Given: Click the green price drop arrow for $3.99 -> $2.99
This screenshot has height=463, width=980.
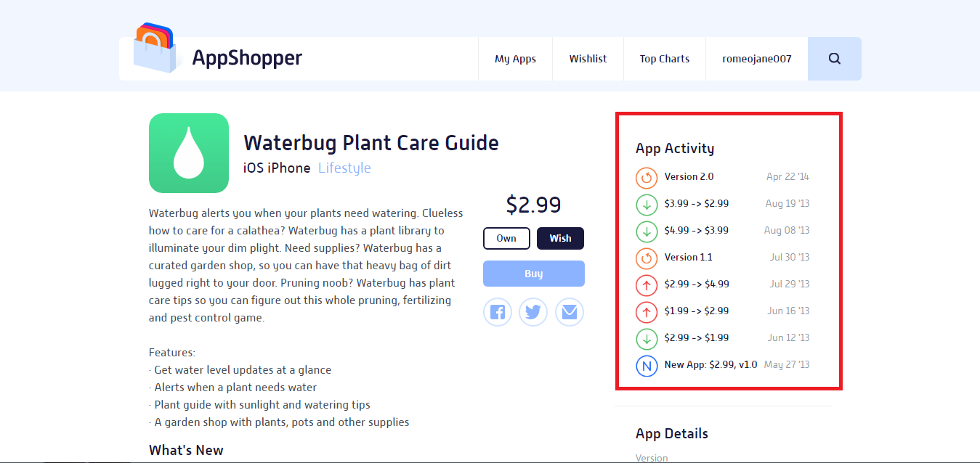Looking at the screenshot, I should pos(646,204).
